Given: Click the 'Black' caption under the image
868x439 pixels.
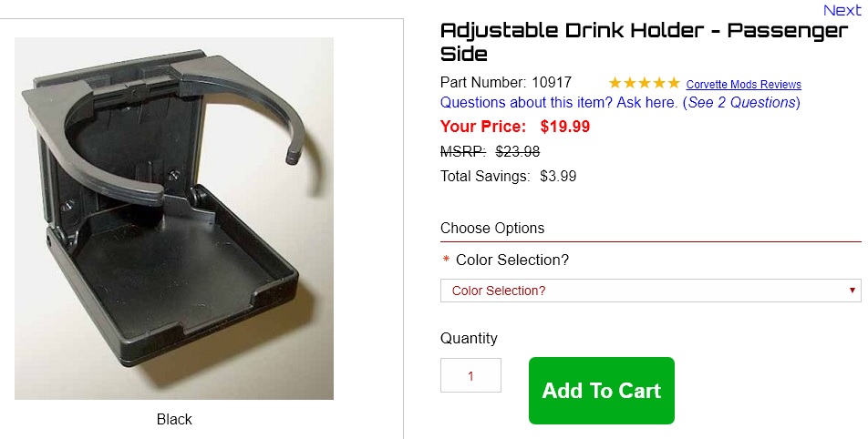Looking at the screenshot, I should [174, 419].
